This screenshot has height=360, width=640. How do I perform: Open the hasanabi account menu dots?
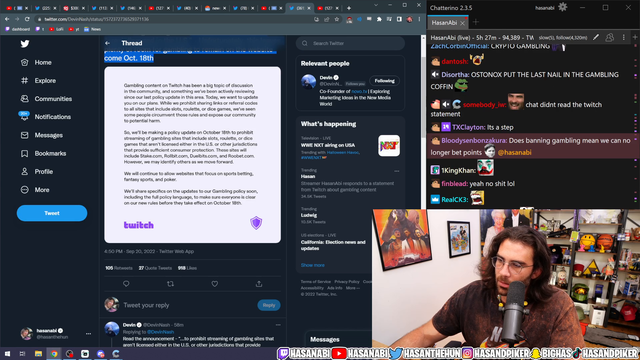click(89, 333)
